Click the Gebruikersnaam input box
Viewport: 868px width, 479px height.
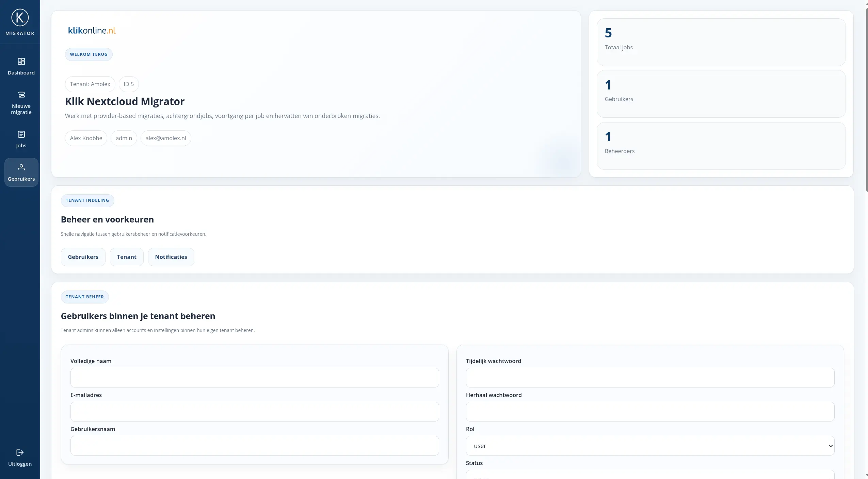point(254,446)
